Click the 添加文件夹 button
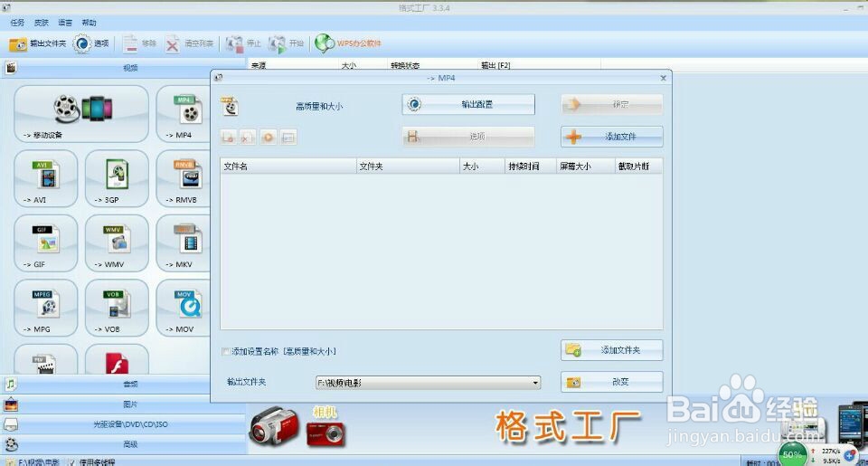868x466 pixels. click(612, 350)
